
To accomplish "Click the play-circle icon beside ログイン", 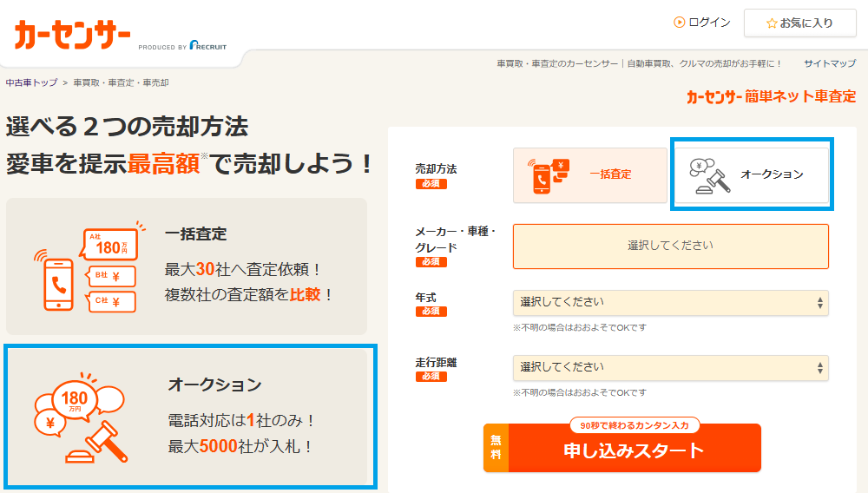I will point(680,22).
